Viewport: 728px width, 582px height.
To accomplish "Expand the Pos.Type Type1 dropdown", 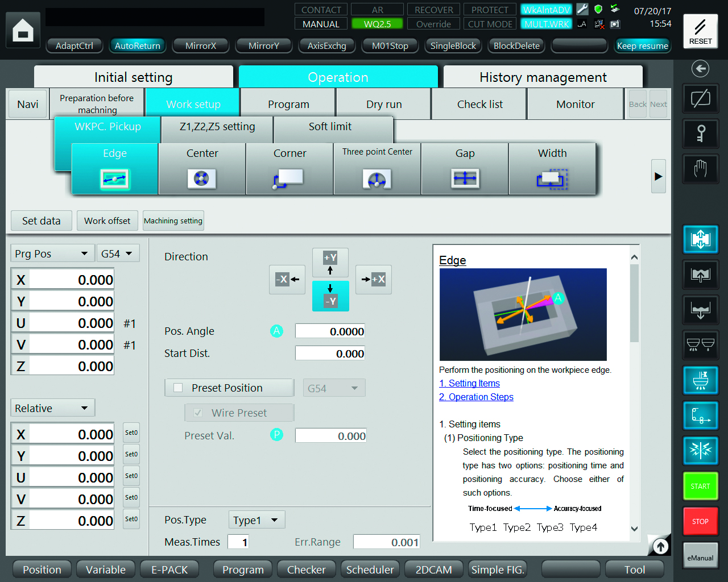I will [256, 520].
